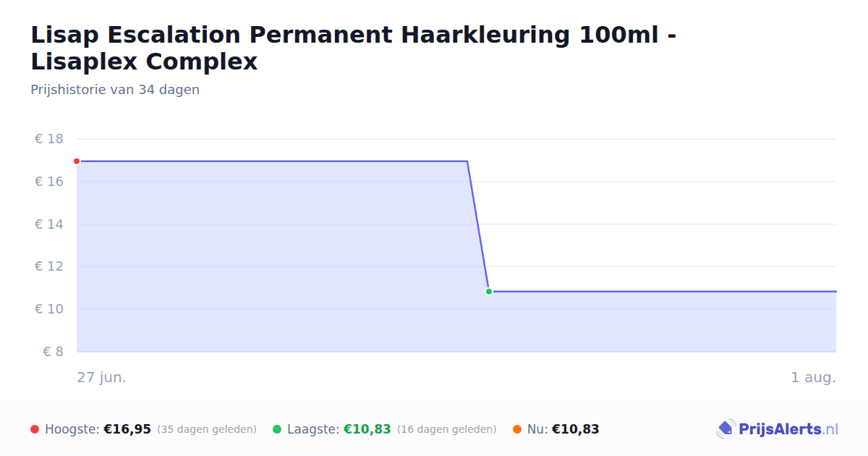The height and width of the screenshot is (456, 868).
Task: Select the orange Nu legend dot
Action: pos(517,429)
